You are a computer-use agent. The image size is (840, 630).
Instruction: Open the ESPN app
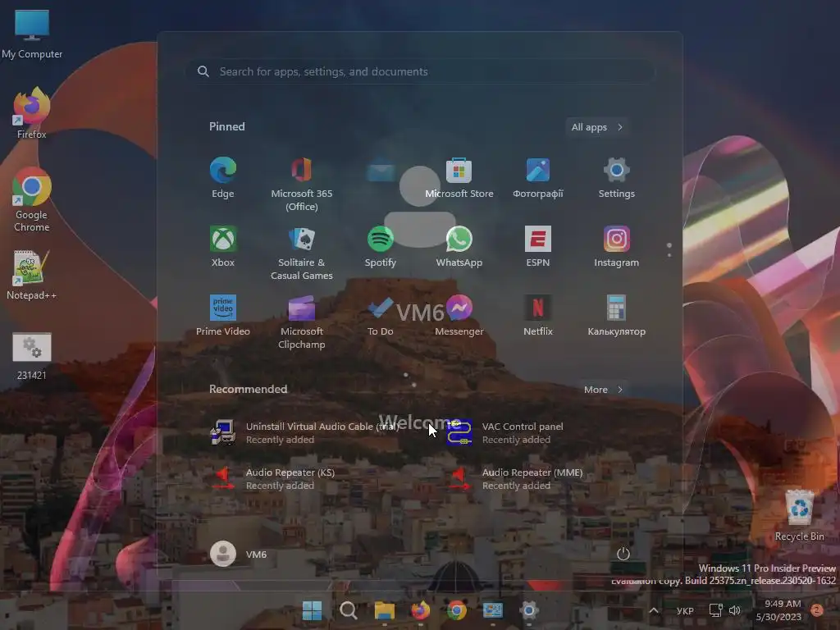(538, 247)
